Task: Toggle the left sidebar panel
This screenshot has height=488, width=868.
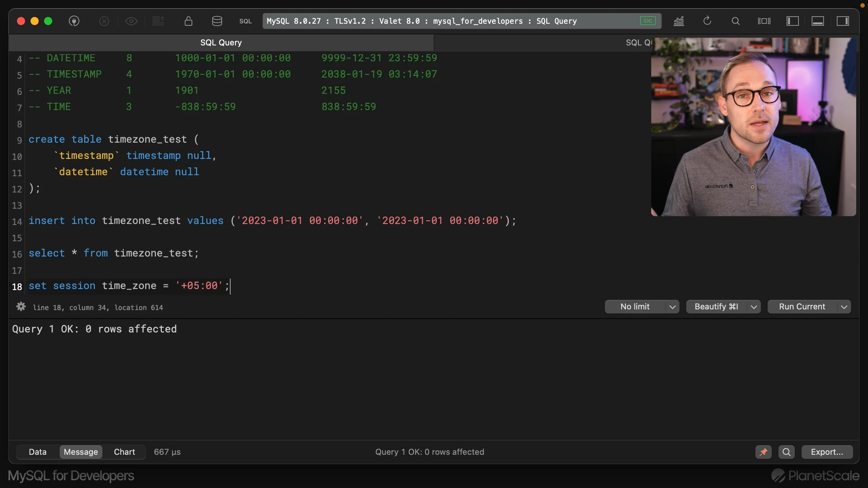Action: coord(792,21)
